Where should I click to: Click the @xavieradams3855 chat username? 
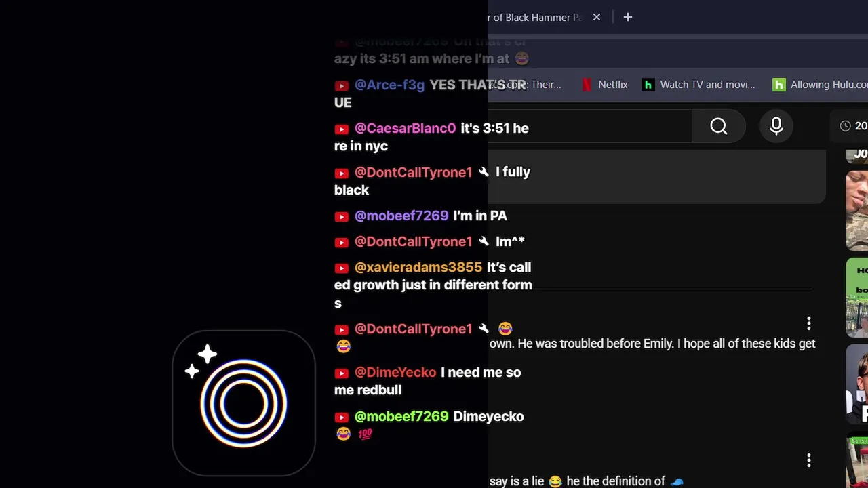418,267
